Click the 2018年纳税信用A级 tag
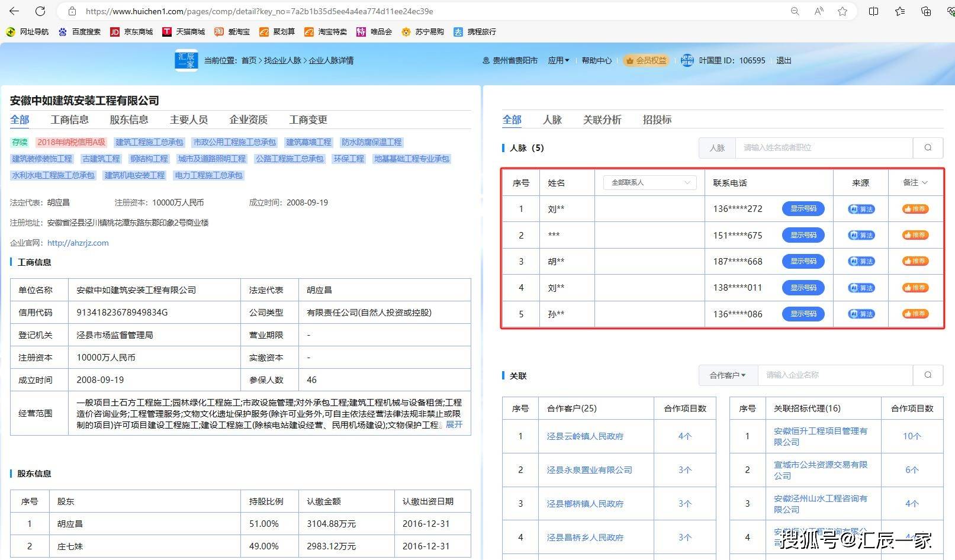 pos(71,142)
